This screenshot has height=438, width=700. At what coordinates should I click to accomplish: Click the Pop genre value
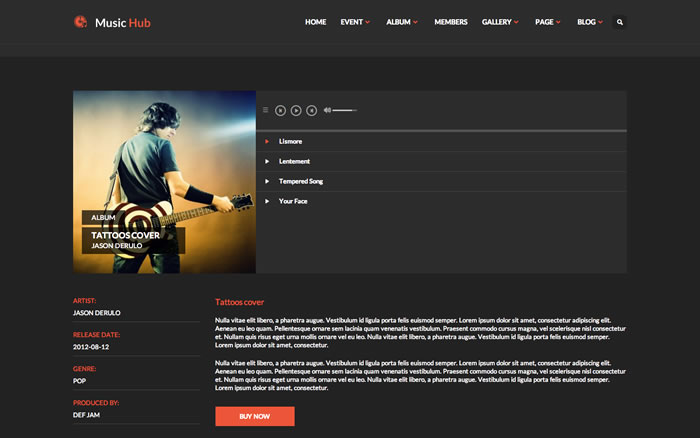pos(79,381)
